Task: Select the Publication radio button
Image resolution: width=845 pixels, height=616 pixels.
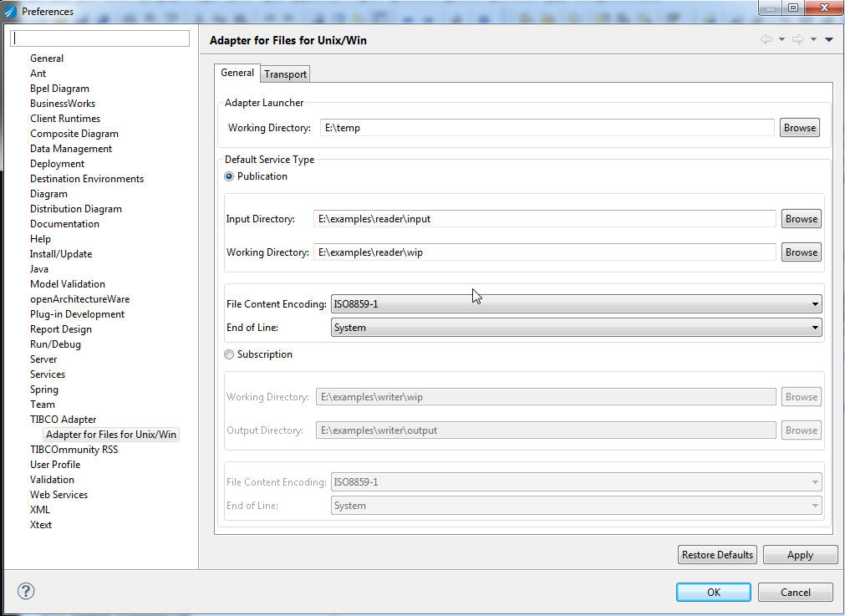Action: [230, 176]
